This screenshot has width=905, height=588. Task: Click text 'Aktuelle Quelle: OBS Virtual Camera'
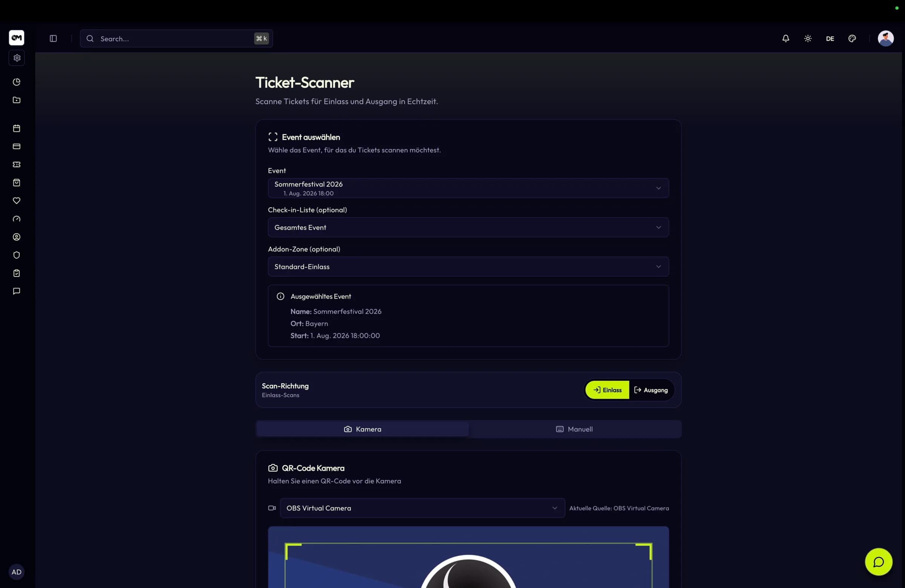619,508
